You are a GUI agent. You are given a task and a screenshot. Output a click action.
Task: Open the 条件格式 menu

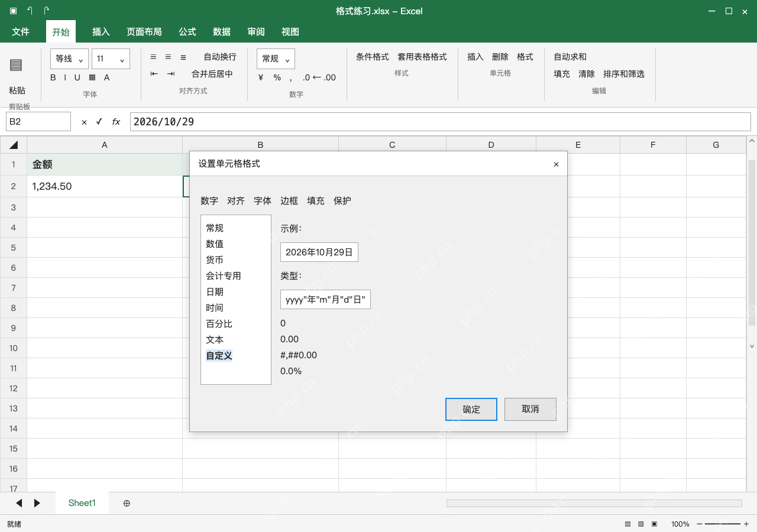(373, 57)
